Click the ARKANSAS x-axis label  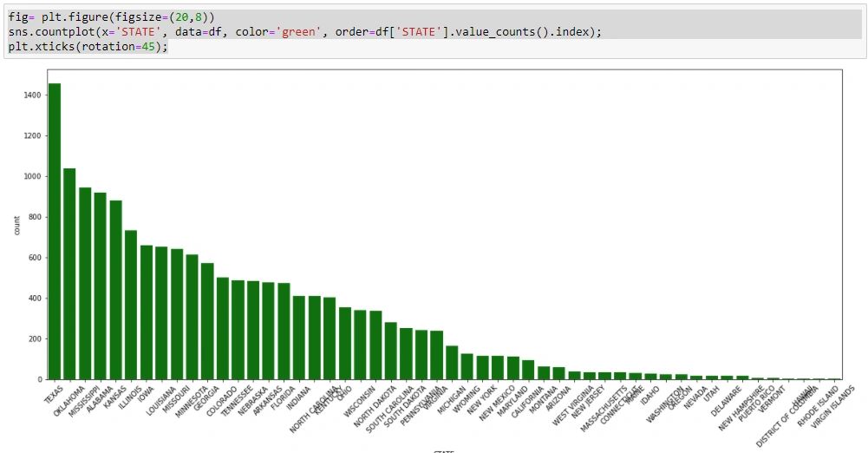[x=267, y=400]
